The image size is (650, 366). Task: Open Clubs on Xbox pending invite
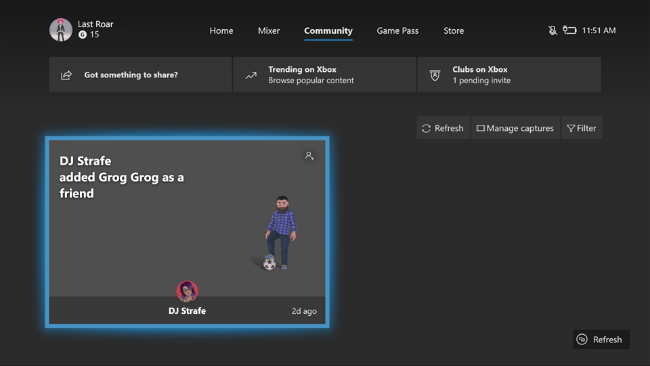(509, 75)
